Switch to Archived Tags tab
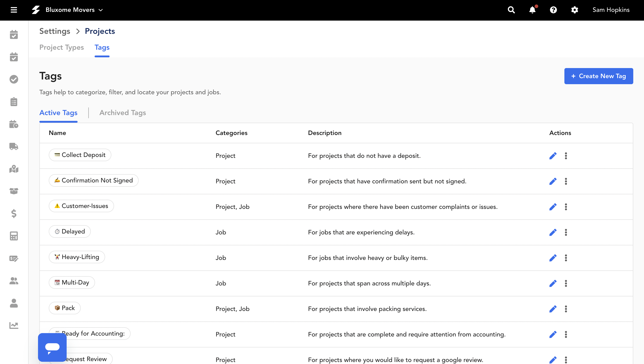644x364 pixels. tap(123, 113)
